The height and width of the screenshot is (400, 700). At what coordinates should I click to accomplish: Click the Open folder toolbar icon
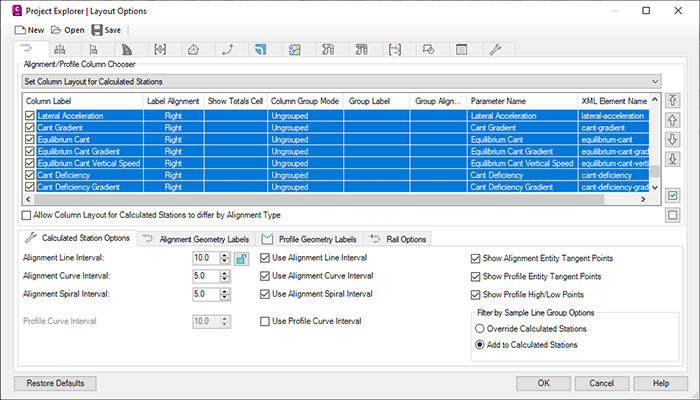click(57, 30)
